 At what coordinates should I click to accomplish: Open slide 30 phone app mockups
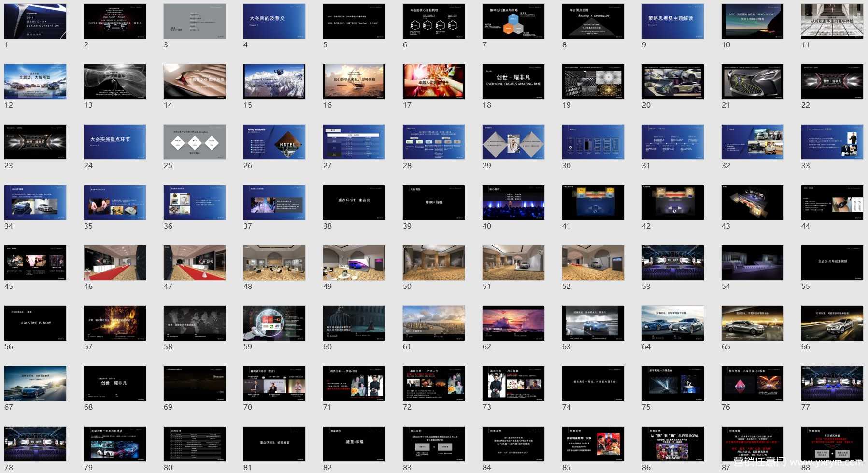tap(593, 142)
